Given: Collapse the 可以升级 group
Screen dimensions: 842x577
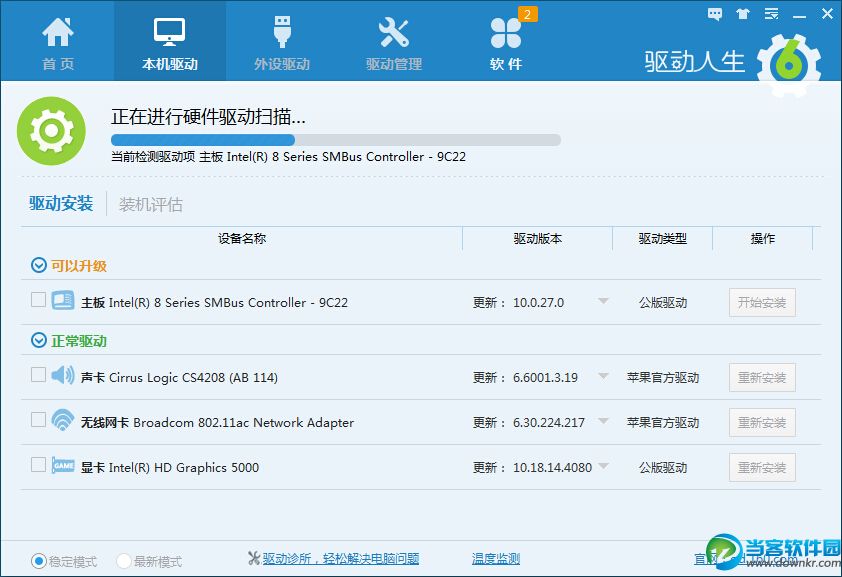Looking at the screenshot, I should pos(39,265).
